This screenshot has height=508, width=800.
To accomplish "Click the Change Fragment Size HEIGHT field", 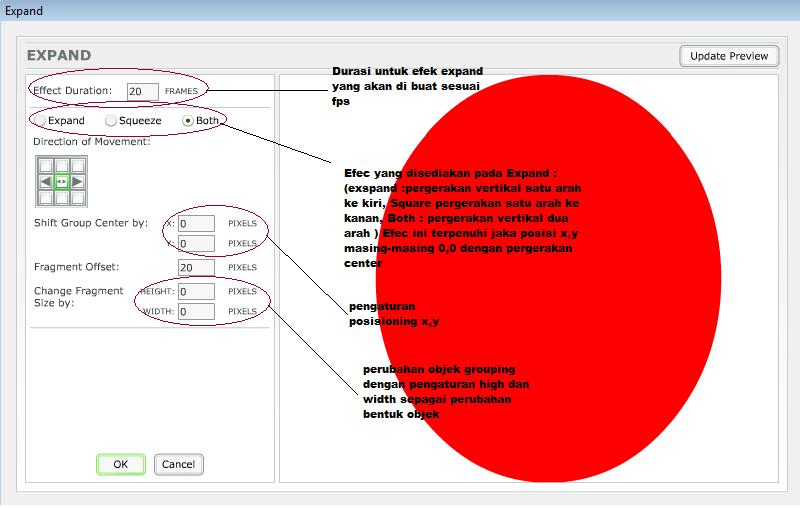I will [196, 291].
